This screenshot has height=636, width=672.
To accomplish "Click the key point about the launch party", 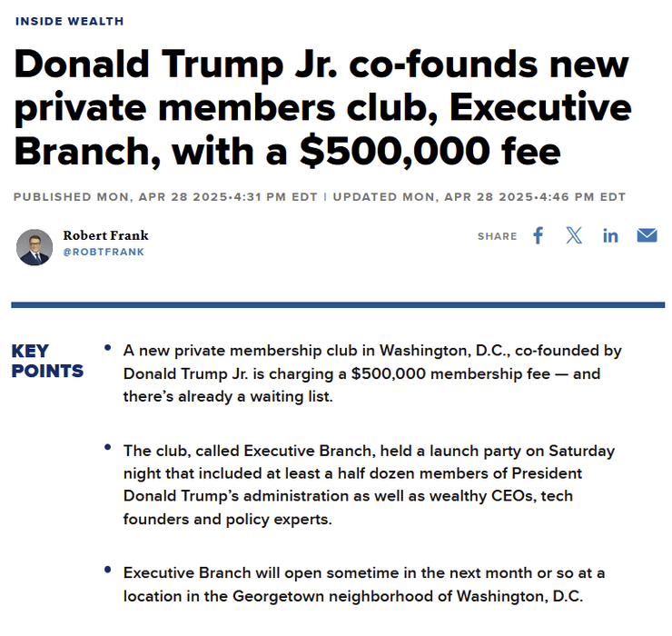I will point(369,484).
